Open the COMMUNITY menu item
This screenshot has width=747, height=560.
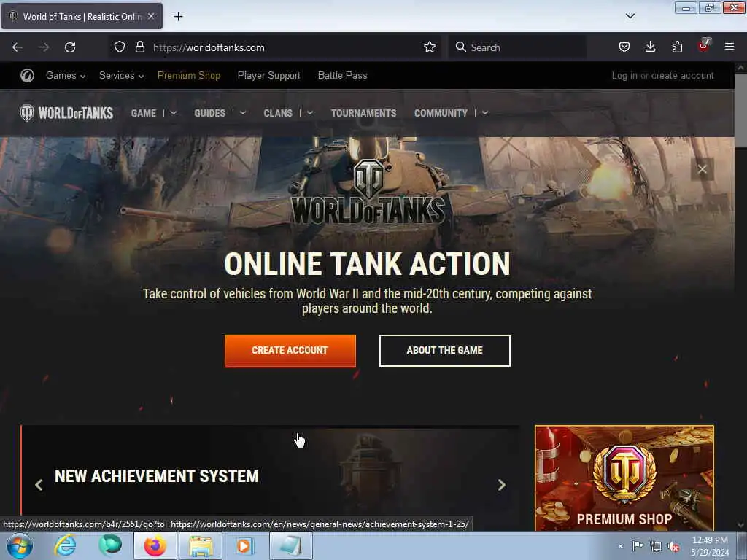[x=441, y=113]
